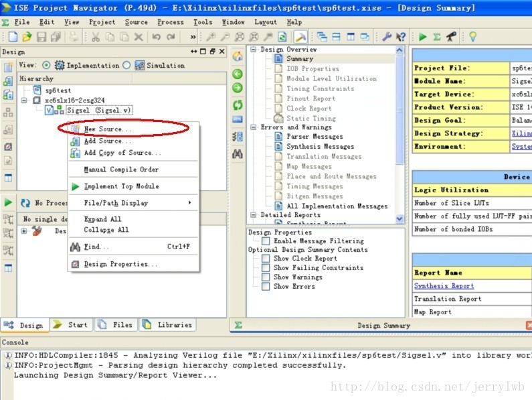The height and width of the screenshot is (400, 532).
Task: Collapse the Detailed Reports node
Action: point(253,215)
